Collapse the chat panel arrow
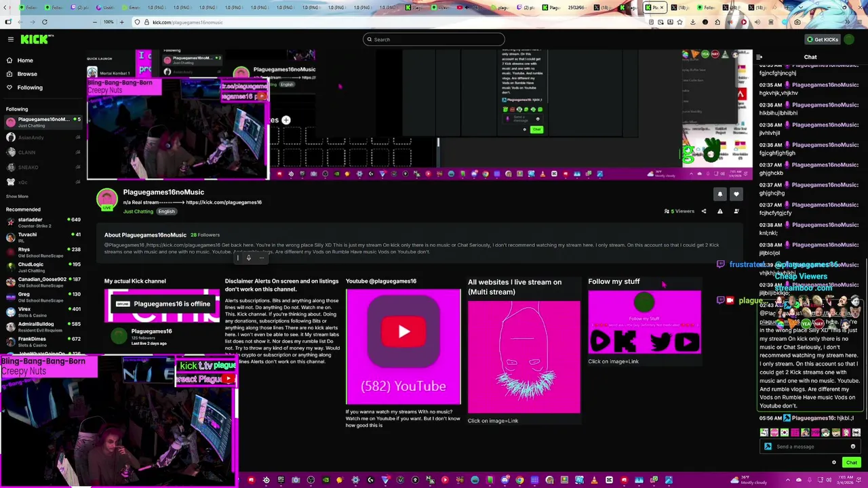 [x=759, y=58]
